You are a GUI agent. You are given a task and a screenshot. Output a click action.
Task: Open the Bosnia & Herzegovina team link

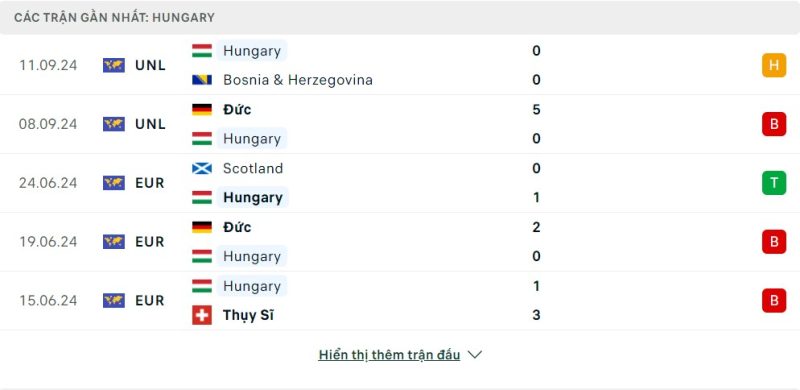click(298, 80)
